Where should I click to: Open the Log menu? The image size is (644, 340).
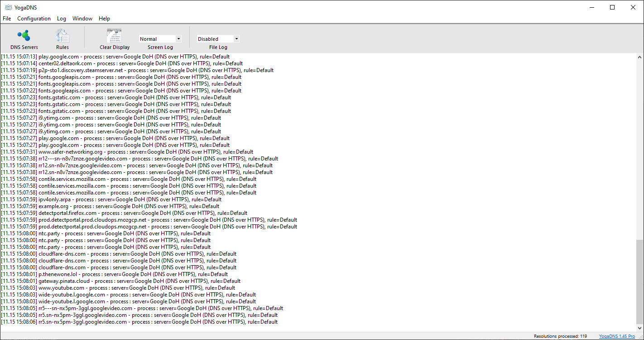pos(62,19)
